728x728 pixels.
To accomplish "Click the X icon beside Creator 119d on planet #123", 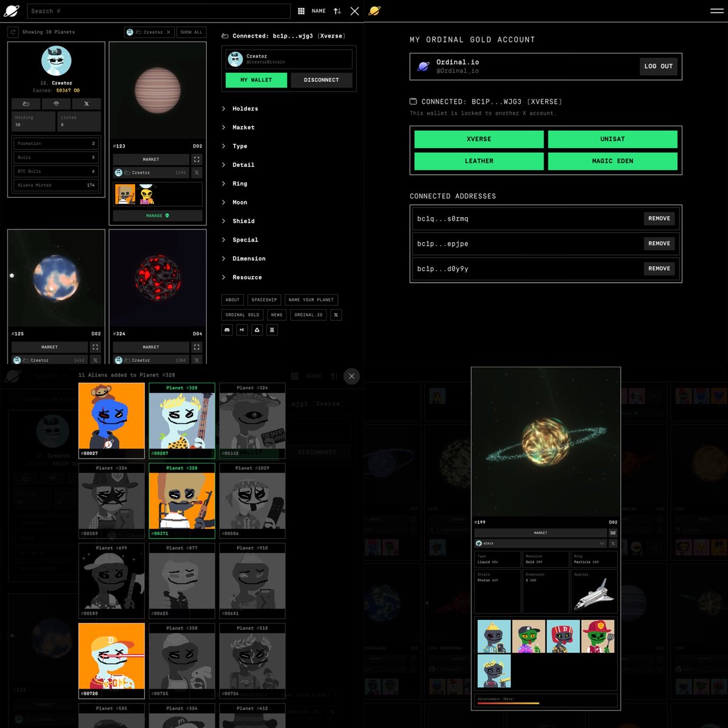I will [x=197, y=173].
